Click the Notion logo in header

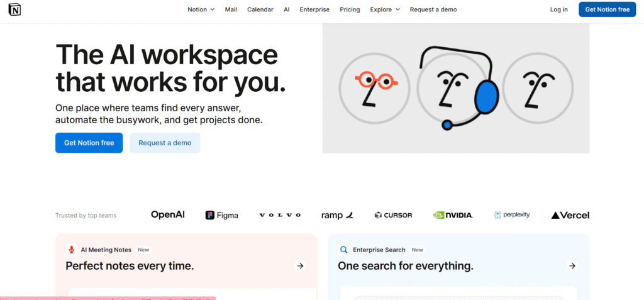coord(15,9)
